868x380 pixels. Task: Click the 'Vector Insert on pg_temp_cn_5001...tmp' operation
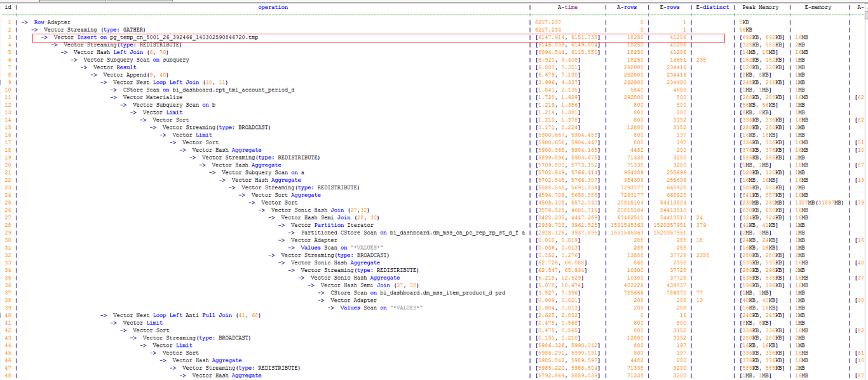tap(156, 37)
